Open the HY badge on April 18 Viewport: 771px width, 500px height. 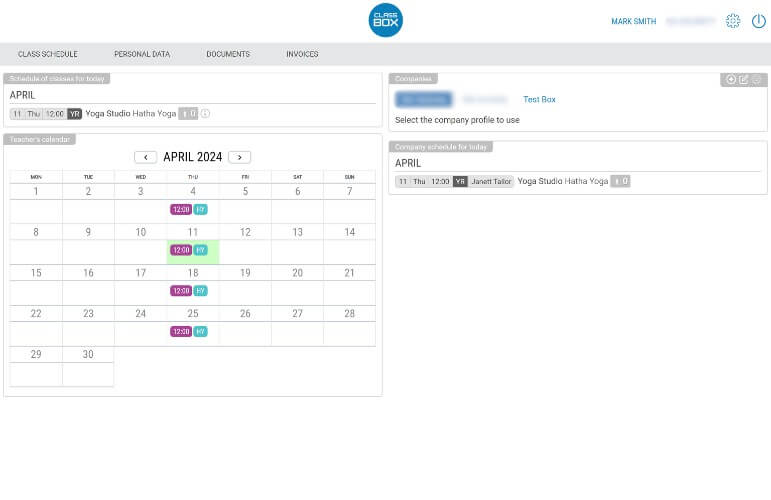200,291
